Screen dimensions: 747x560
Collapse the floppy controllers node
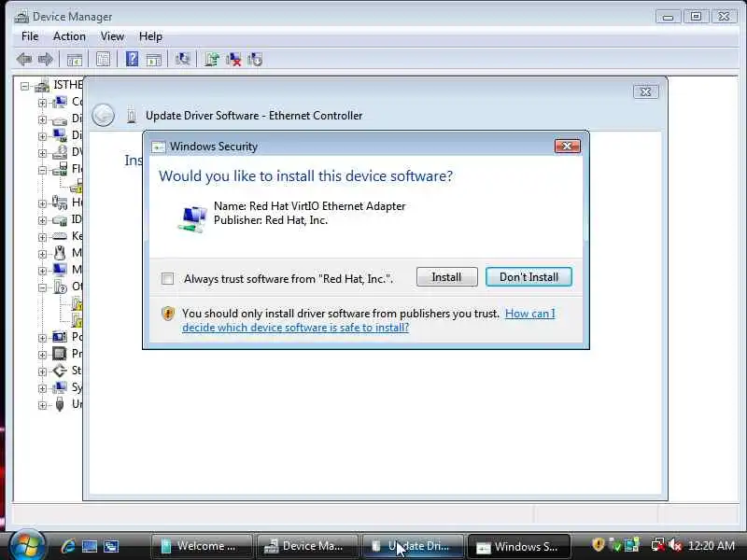pos(42,170)
